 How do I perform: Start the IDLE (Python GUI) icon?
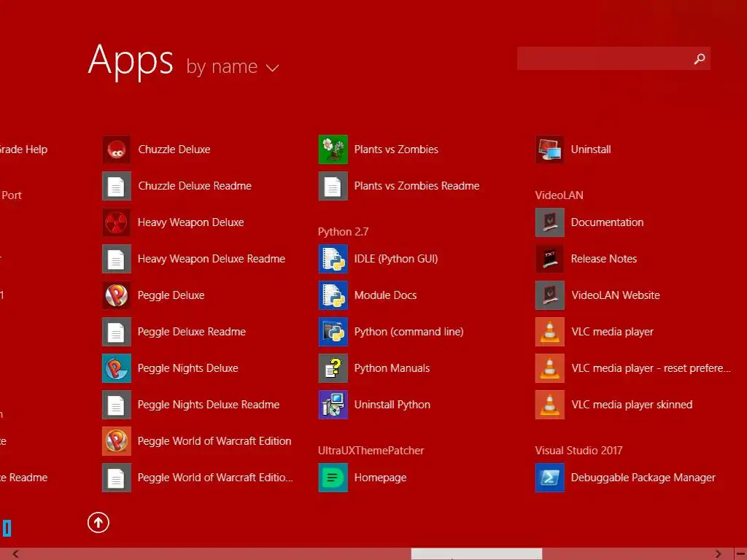pos(333,259)
